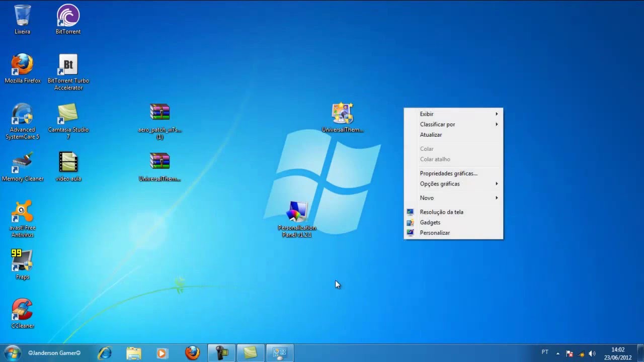Select the video aula file icon
The width and height of the screenshot is (644, 362).
[68, 167]
